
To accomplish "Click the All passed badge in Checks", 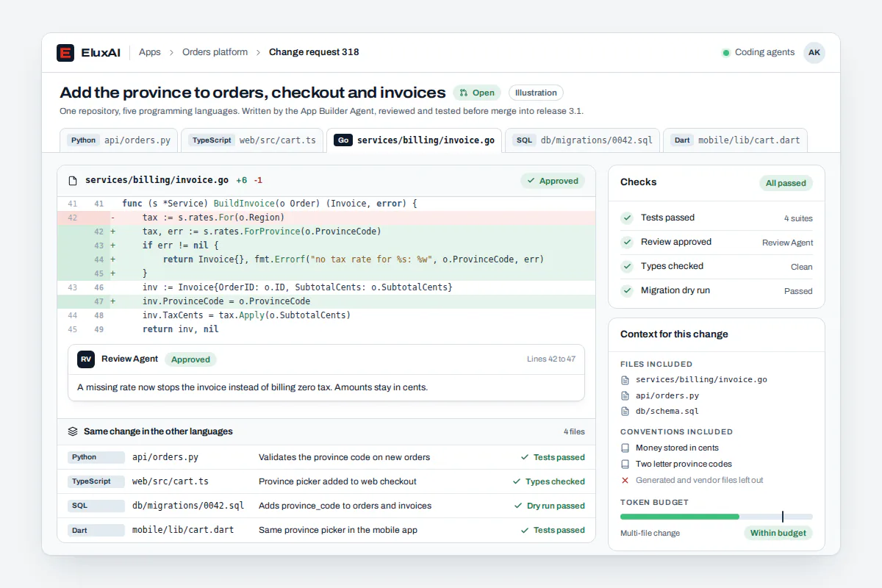I will tap(786, 183).
